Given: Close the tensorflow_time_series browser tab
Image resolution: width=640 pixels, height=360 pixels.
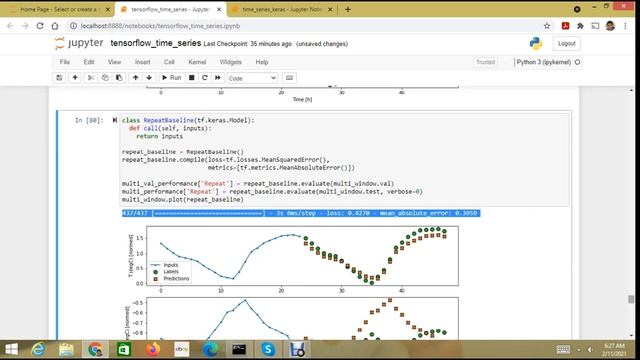Looking at the screenshot, I should [x=219, y=9].
